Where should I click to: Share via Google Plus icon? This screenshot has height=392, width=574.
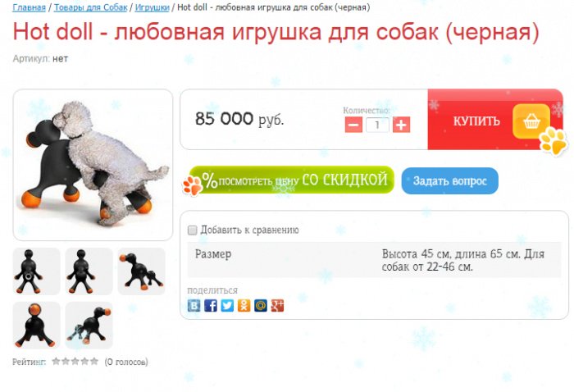pos(277,305)
